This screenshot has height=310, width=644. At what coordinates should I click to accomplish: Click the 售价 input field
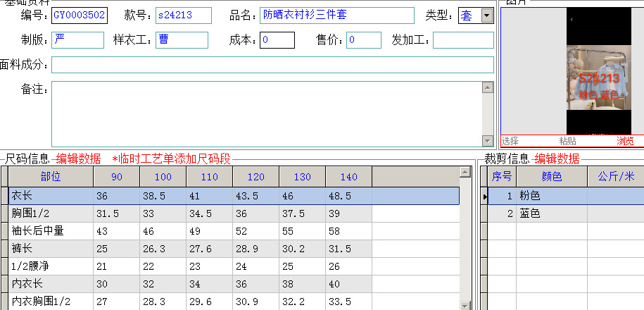point(364,40)
